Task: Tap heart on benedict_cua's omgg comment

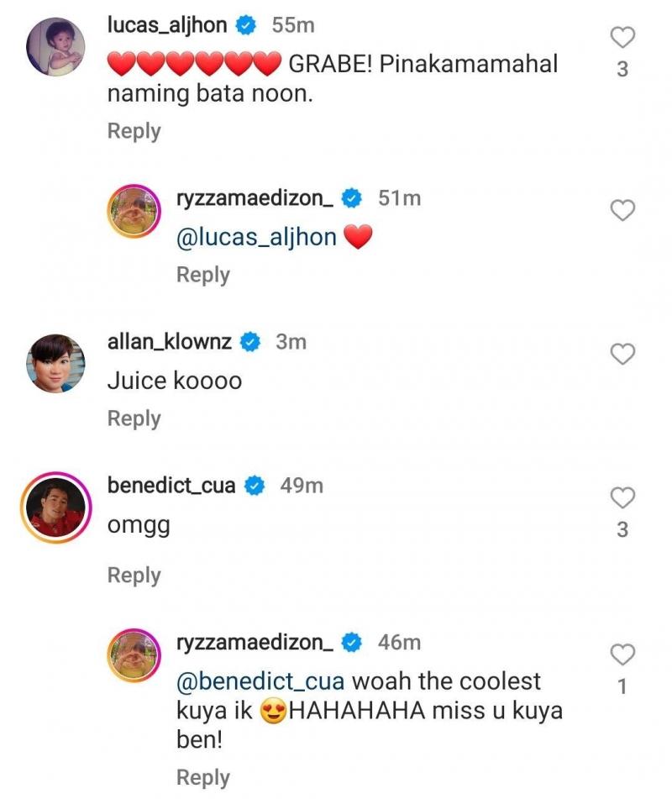Action: [x=622, y=498]
